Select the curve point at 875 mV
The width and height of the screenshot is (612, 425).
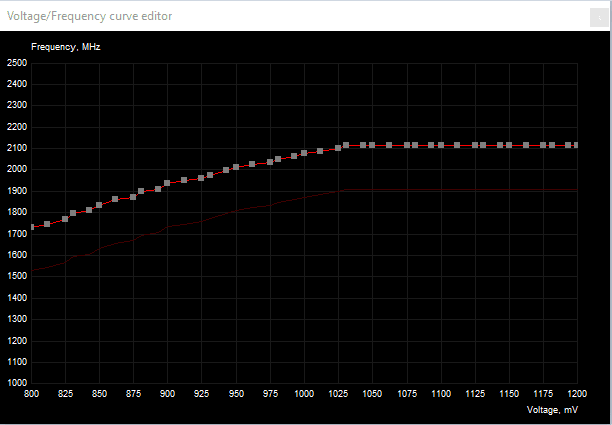(x=133, y=197)
